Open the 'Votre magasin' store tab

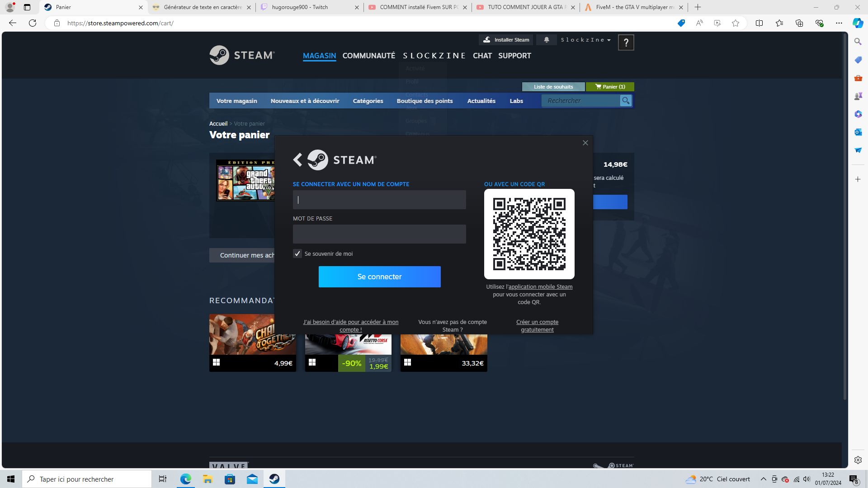coord(237,101)
